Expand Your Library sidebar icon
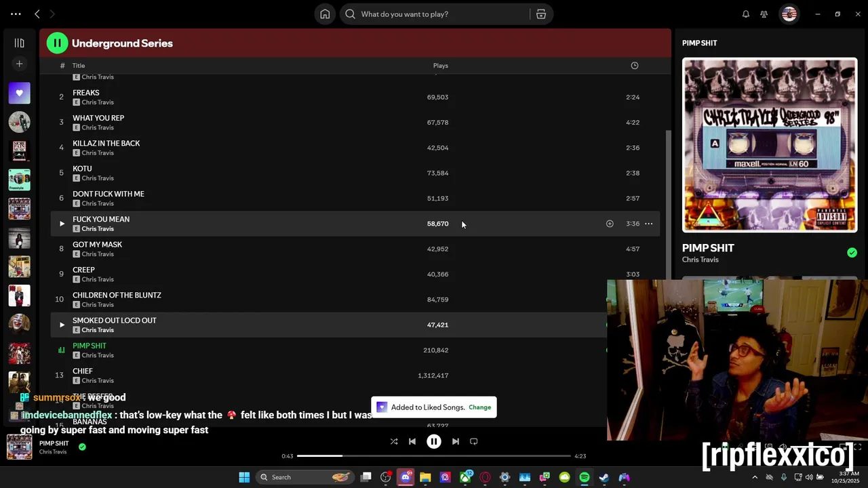 pos(19,43)
